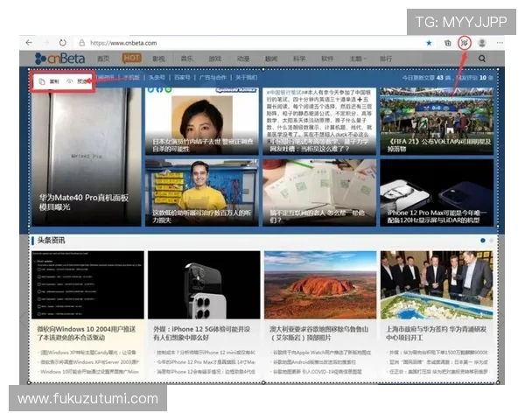Open the 上海市政府与华为签约 headline
Image resolution: width=525 pixels, height=420 pixels.
coord(437,333)
